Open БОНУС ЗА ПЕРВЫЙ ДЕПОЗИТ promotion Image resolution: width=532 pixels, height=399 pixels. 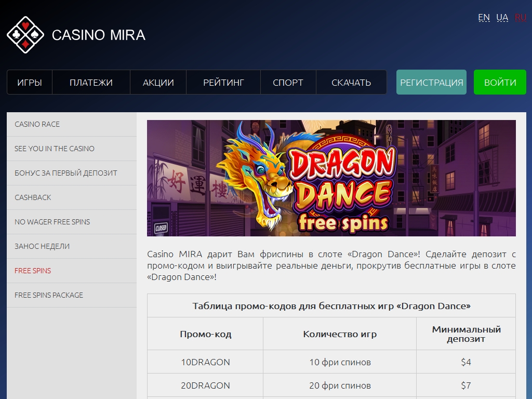66,173
